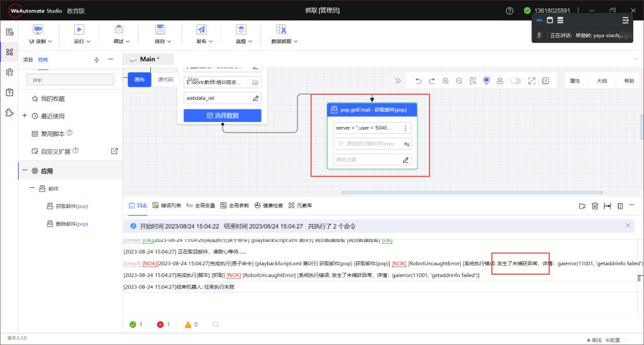
Task: Click the horizontal scrollbar under the canvas
Action: coord(472,192)
